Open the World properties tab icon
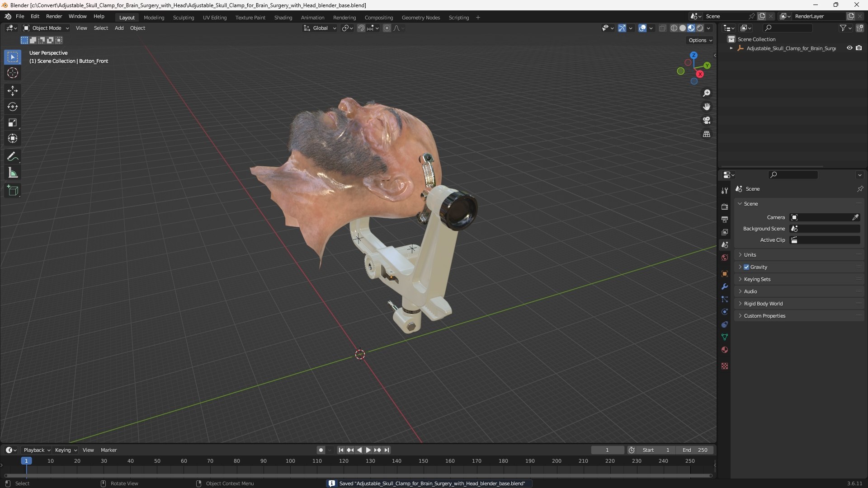Image resolution: width=868 pixels, height=488 pixels. (x=725, y=258)
